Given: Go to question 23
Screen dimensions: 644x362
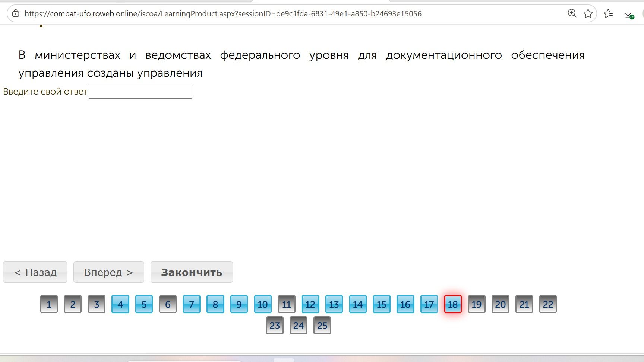Looking at the screenshot, I should coord(275,326).
